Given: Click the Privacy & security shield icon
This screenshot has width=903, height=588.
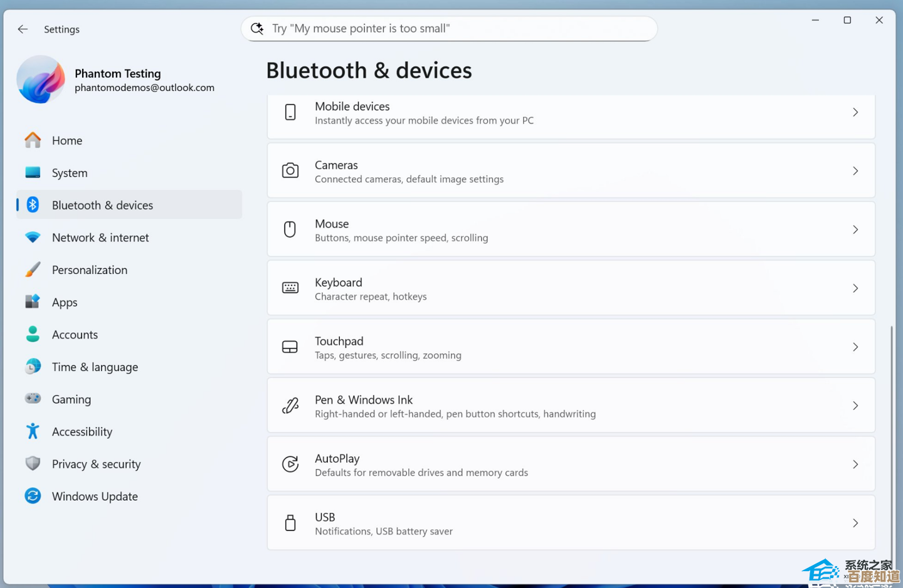Looking at the screenshot, I should click(33, 464).
